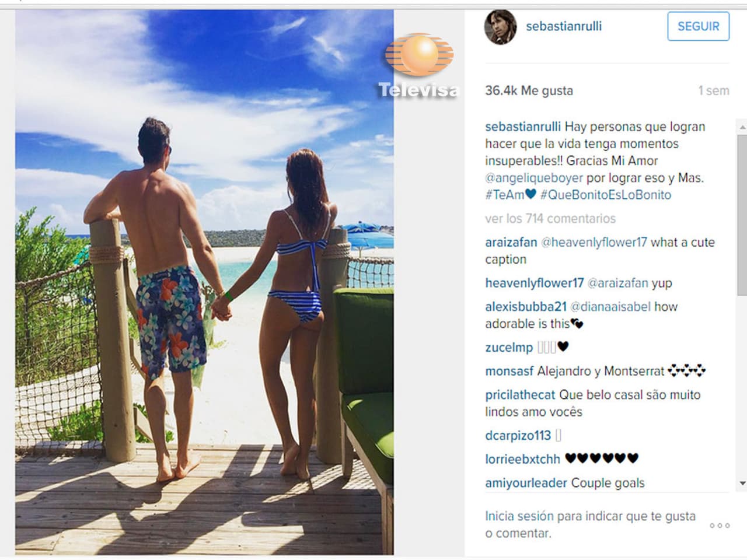Open the sebastianrulli username in the header

click(x=564, y=26)
